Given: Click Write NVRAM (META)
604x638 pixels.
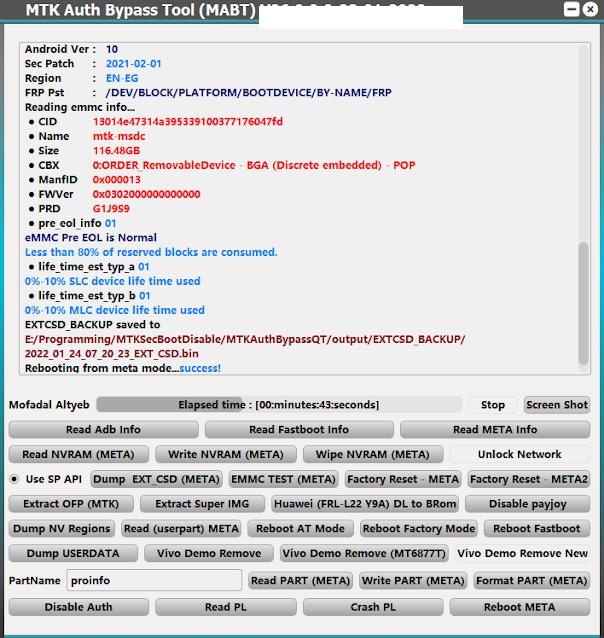Looking at the screenshot, I should (226, 454).
